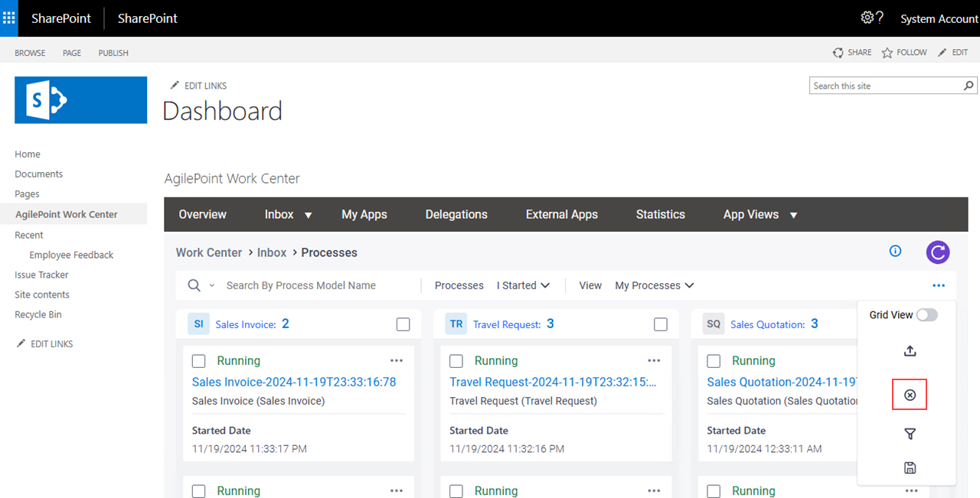Open Issue Tracker in left navigation

tap(41, 275)
